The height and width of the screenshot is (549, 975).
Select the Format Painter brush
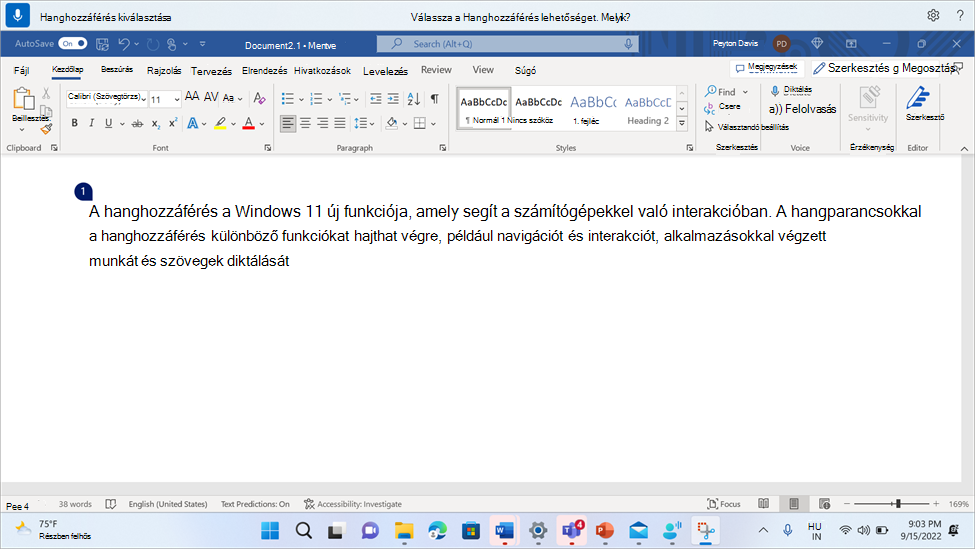pyautogui.click(x=47, y=129)
